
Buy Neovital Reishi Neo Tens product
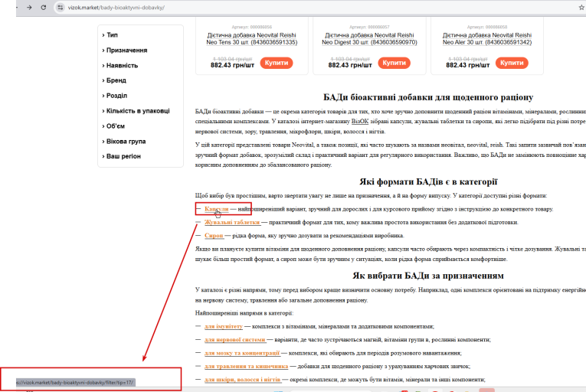277,63
